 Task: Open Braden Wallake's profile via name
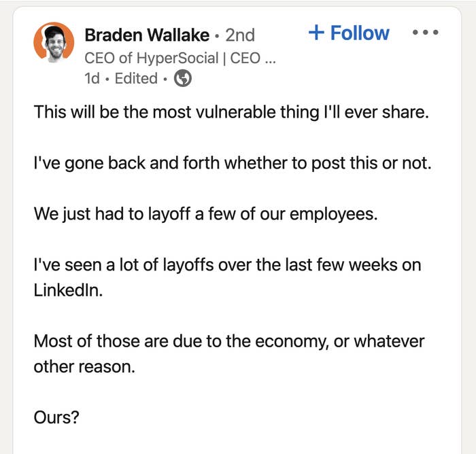[x=147, y=35]
